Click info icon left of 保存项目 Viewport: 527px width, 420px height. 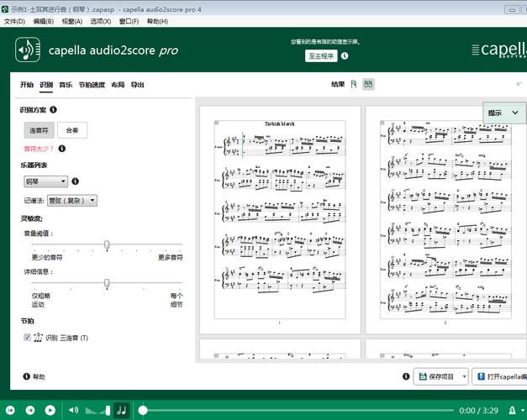point(406,376)
